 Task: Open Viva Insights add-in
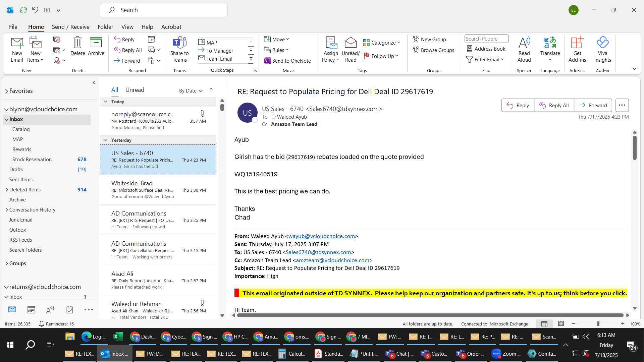pos(602,50)
